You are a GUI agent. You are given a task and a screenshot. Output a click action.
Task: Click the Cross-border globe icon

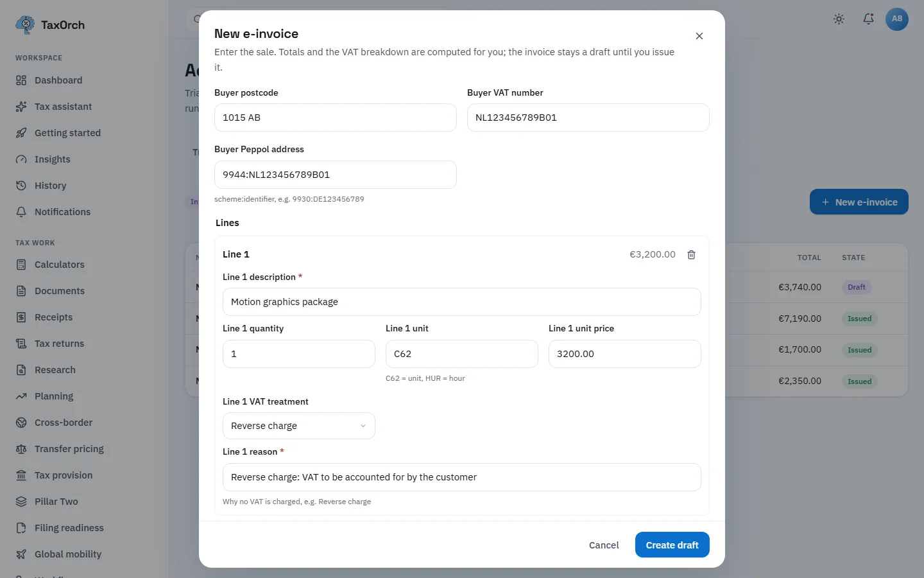coord(21,423)
